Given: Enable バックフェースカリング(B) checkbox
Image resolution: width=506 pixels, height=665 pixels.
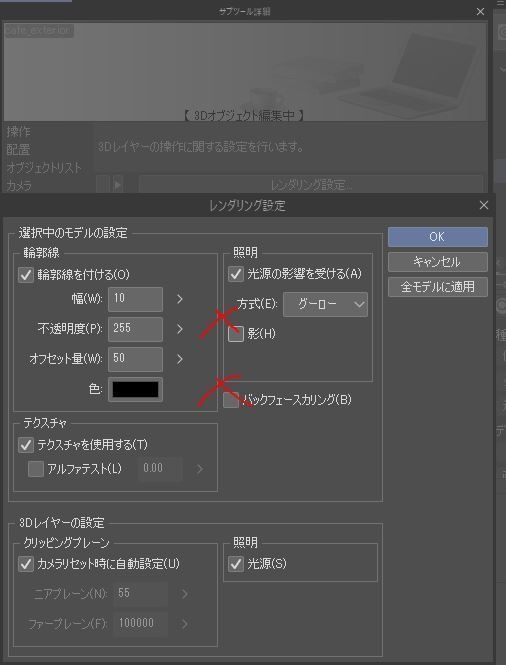Looking at the screenshot, I should (x=231, y=400).
